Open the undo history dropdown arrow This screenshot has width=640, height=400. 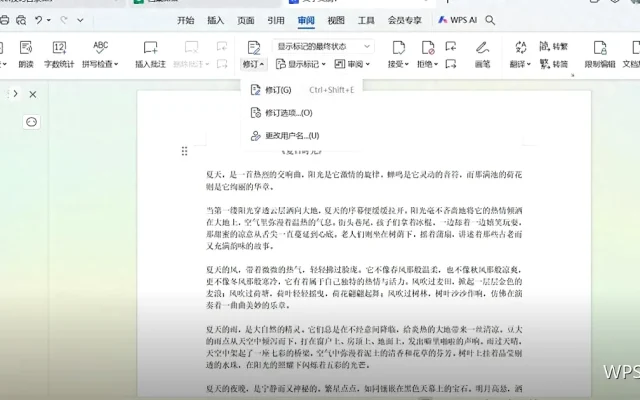point(49,20)
